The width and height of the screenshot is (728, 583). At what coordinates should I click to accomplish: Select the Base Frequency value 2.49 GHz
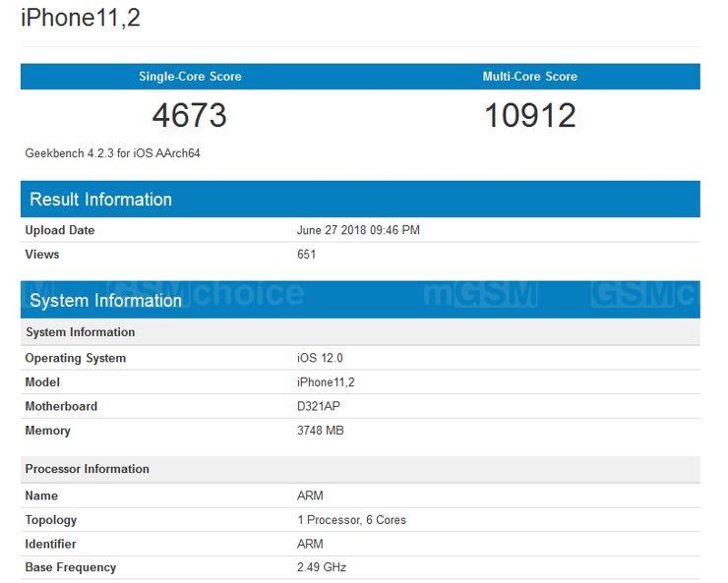click(x=321, y=567)
